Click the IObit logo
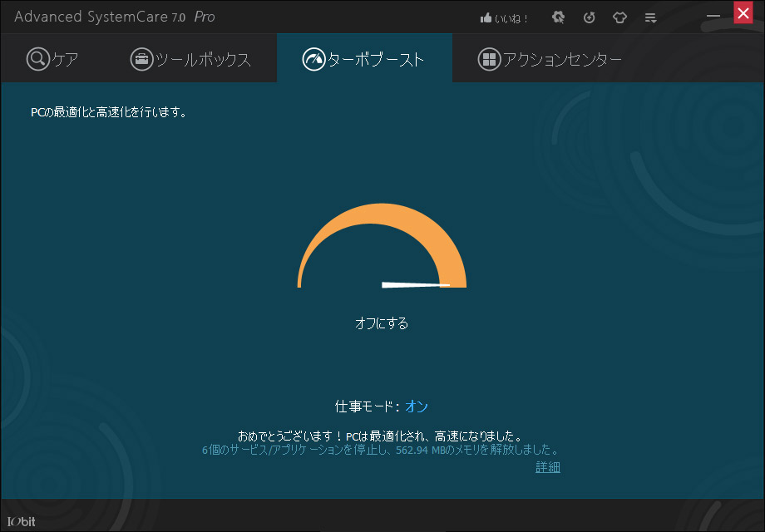765x532 pixels. (22, 521)
